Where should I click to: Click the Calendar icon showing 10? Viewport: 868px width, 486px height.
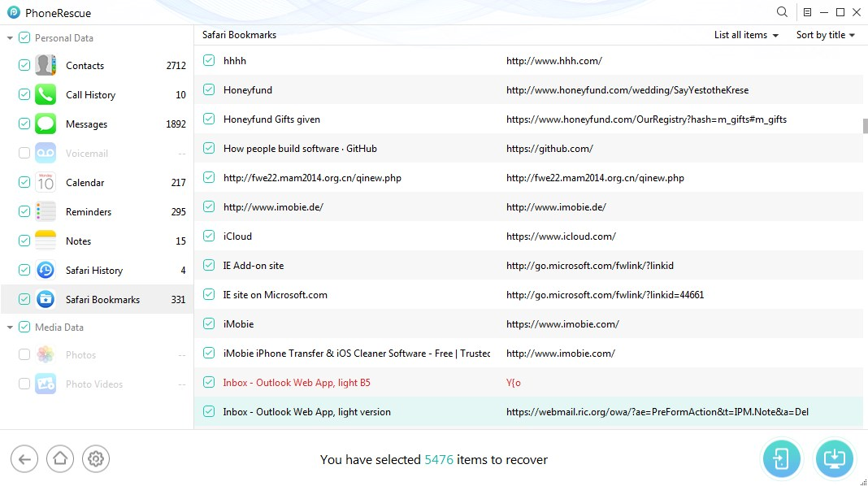(46, 183)
